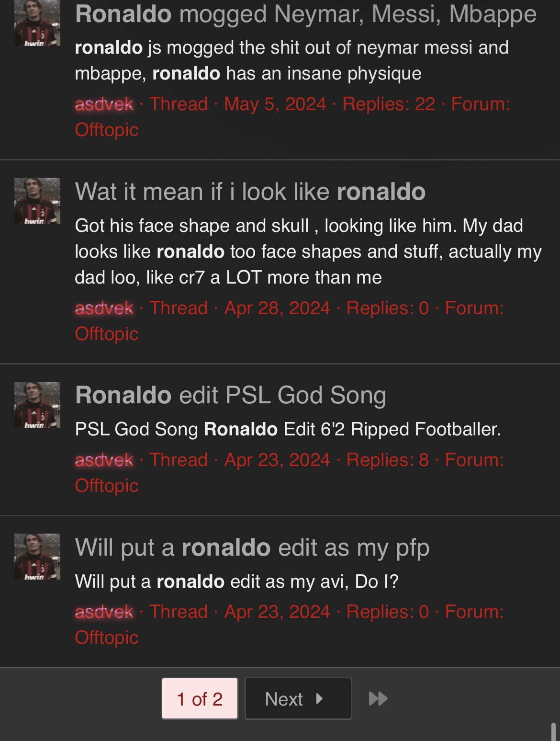Click the page scrollbar thumb
Screen dimensions: 560x741
tap(554, 731)
